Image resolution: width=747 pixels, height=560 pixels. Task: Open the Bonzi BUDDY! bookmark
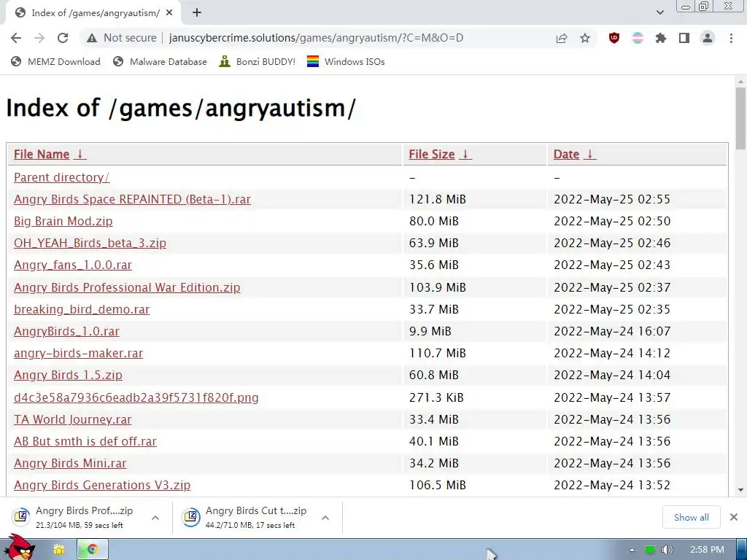click(x=258, y=61)
